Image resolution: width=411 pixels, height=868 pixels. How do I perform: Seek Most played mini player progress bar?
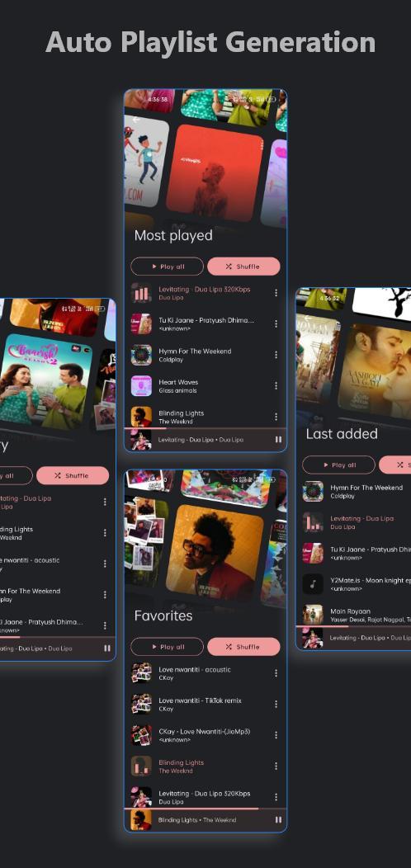point(205,428)
